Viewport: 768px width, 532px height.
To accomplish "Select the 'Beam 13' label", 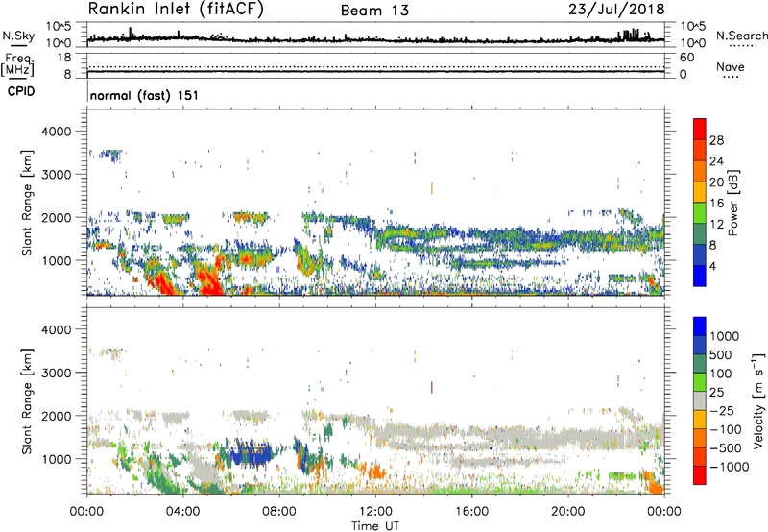I will pyautogui.click(x=374, y=11).
